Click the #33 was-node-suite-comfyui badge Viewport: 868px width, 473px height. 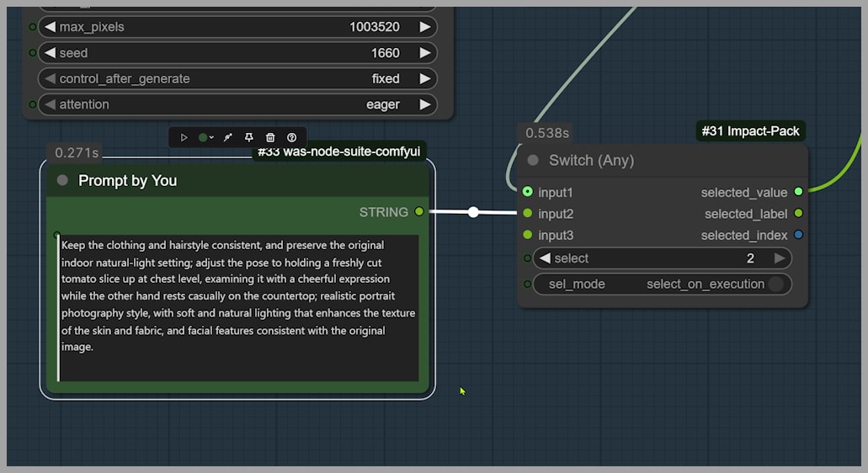coord(339,151)
